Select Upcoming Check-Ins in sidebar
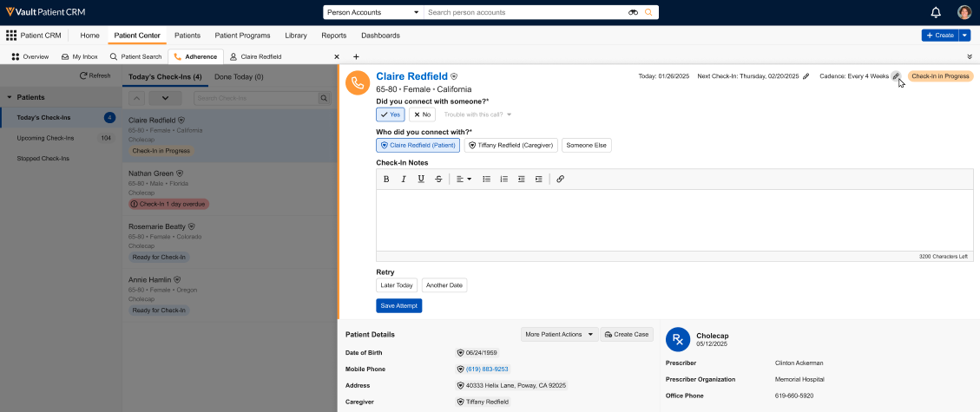The image size is (980, 412). tap(45, 138)
